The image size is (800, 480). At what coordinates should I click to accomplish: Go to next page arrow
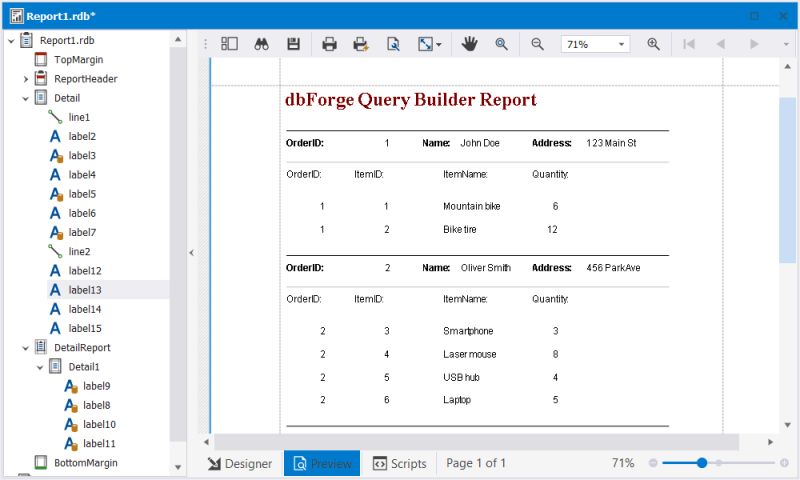coord(754,44)
